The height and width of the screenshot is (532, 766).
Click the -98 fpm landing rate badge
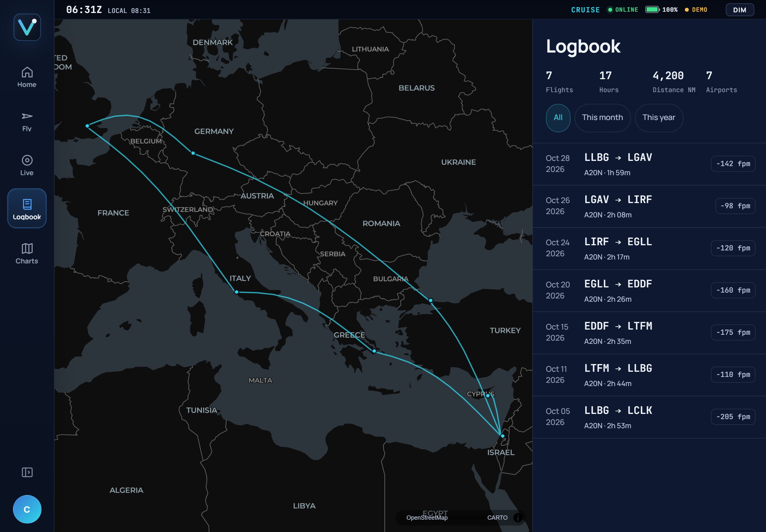[x=735, y=206]
